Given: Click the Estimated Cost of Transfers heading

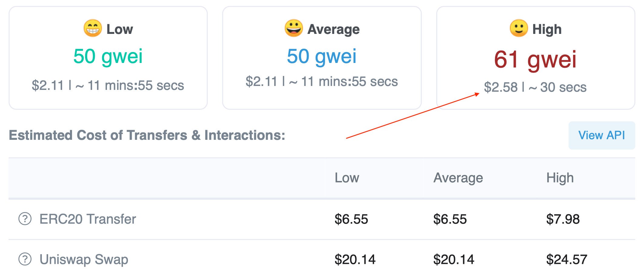Looking at the screenshot, I should 147,135.
